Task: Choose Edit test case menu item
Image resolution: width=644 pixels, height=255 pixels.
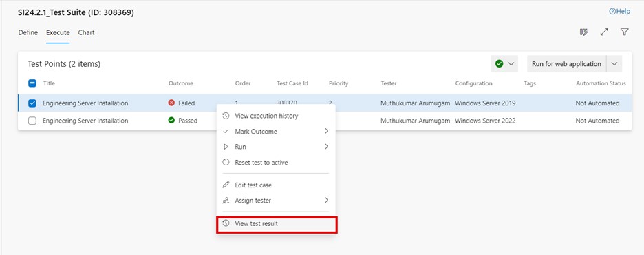Action: (276, 185)
